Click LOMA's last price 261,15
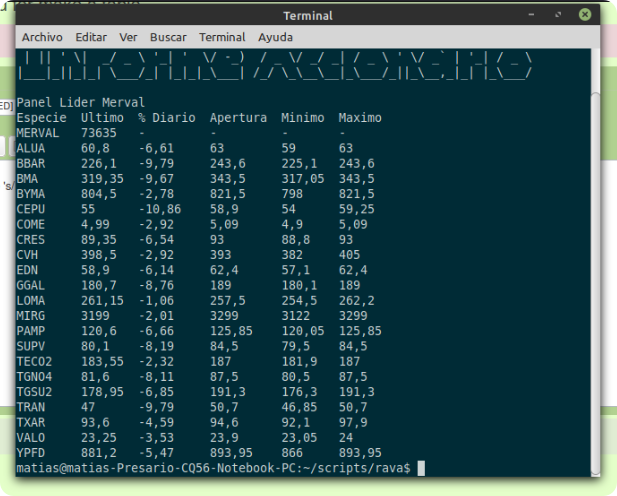 click(x=102, y=301)
